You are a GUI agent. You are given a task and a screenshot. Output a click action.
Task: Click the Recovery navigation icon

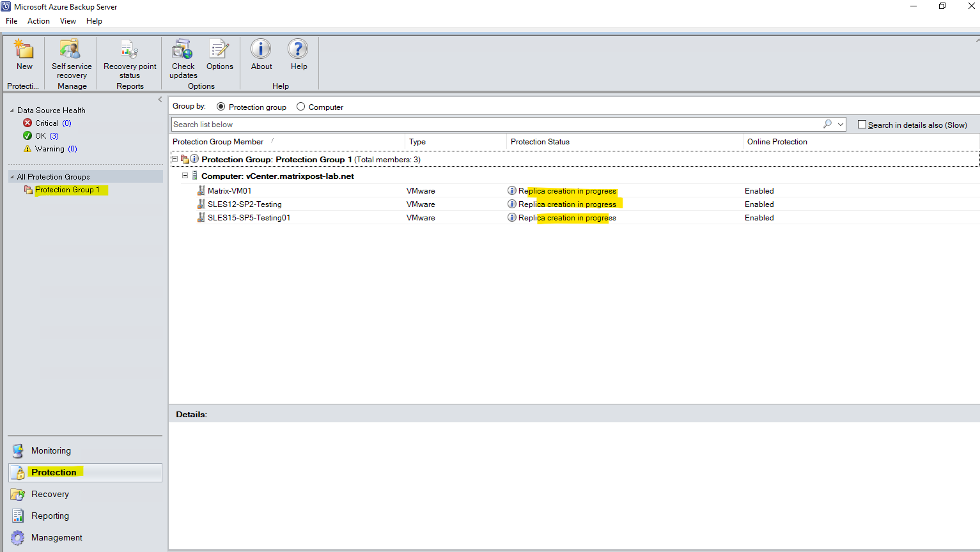click(x=18, y=494)
